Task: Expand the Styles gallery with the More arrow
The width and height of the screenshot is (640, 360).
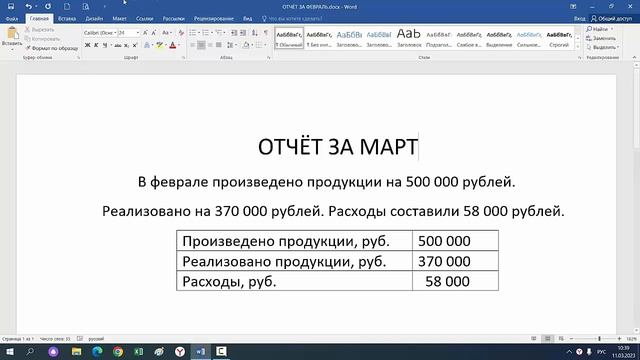Action: (x=578, y=47)
